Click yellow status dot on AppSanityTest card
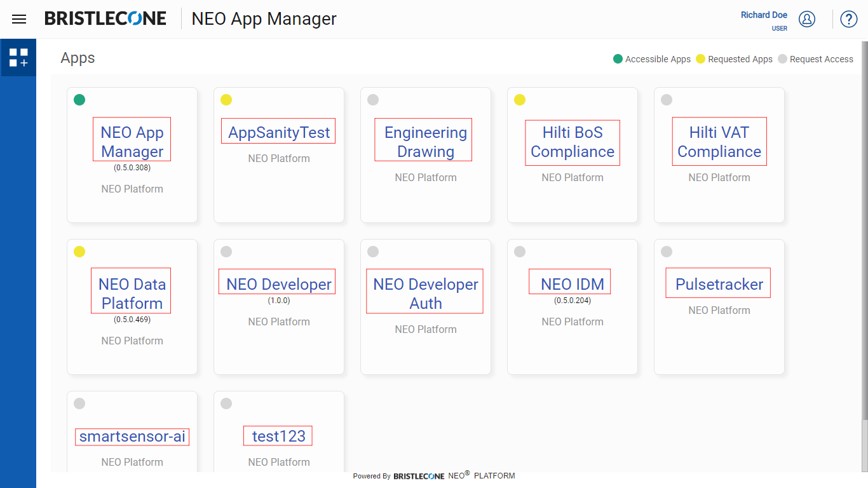 click(x=226, y=100)
